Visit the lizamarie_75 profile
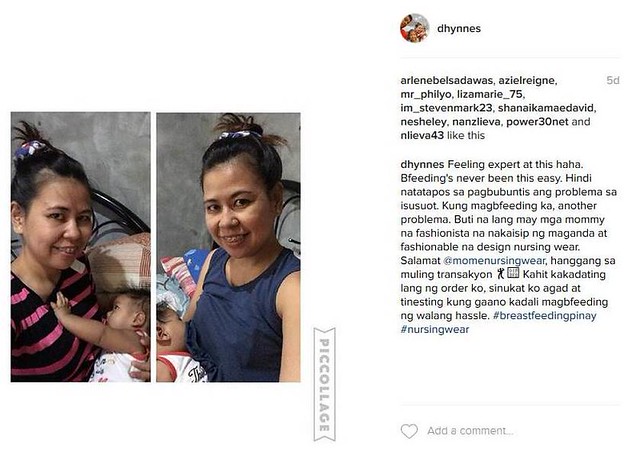 [489, 94]
